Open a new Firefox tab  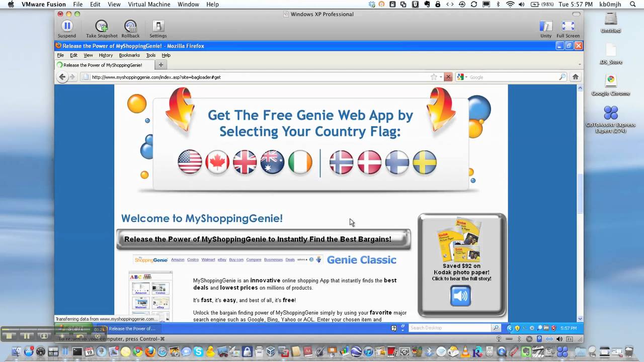point(161,65)
